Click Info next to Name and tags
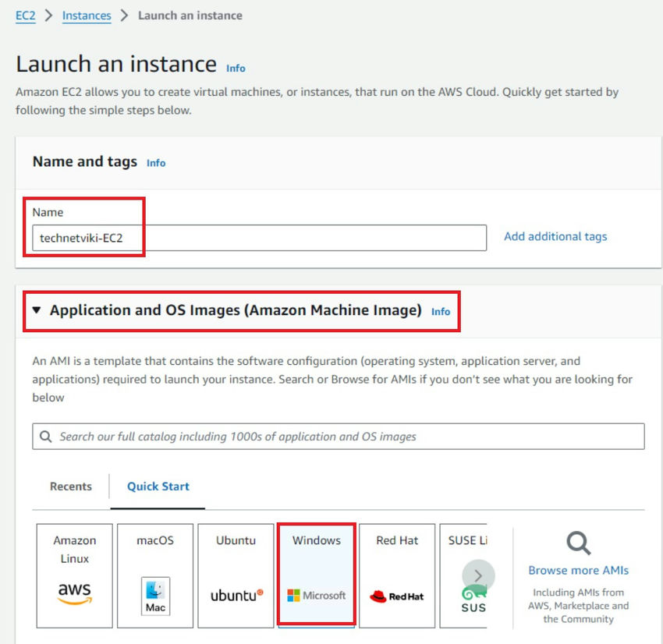The width and height of the screenshot is (663, 644). tap(155, 163)
